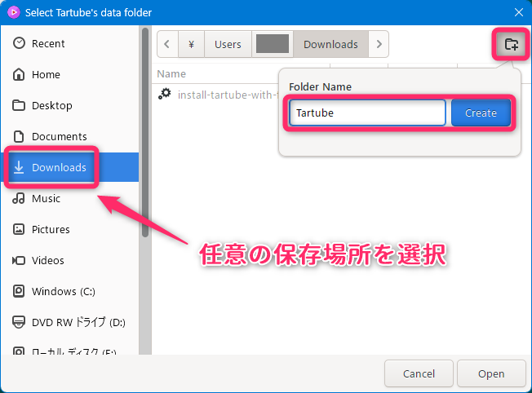Click the create new folder icon
532x393 pixels.
pos(511,44)
